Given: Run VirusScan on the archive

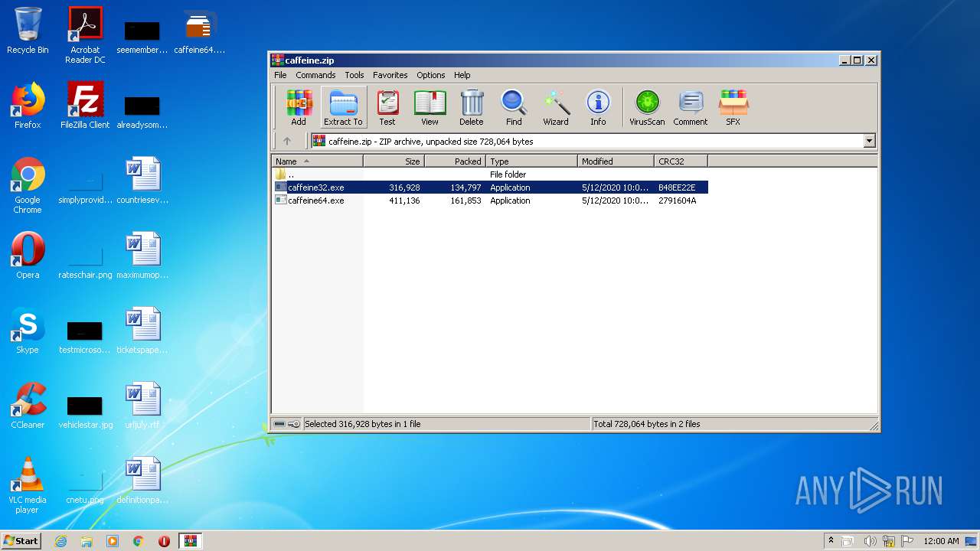Looking at the screenshot, I should 647,107.
